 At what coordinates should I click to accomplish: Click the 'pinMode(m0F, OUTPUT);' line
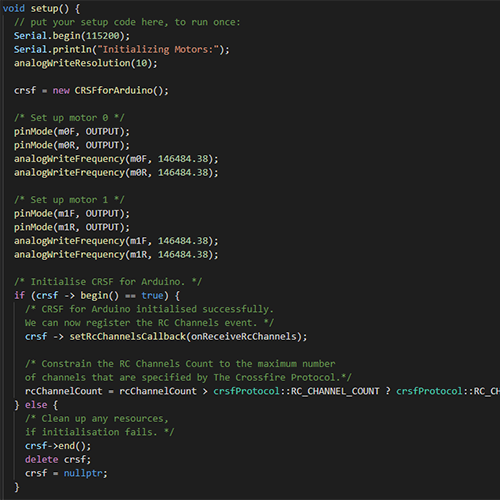point(72,131)
